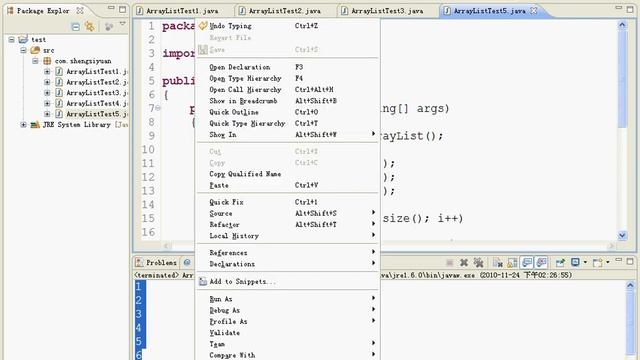Open Package Explorer view menu triangle
The image size is (640, 360).
pyautogui.click(x=122, y=24)
